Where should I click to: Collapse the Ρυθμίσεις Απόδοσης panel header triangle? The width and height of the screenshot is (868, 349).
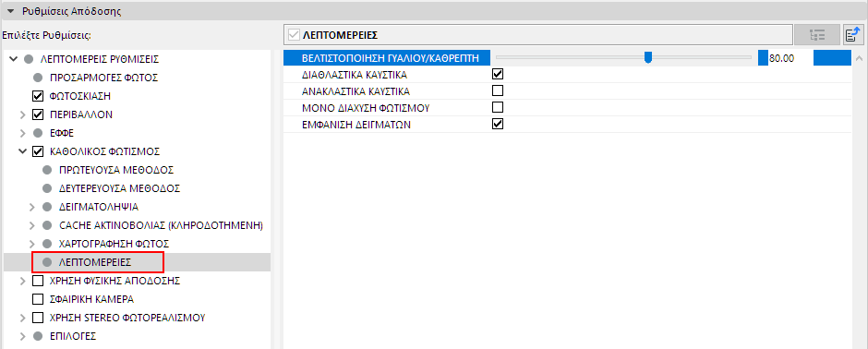tap(10, 11)
